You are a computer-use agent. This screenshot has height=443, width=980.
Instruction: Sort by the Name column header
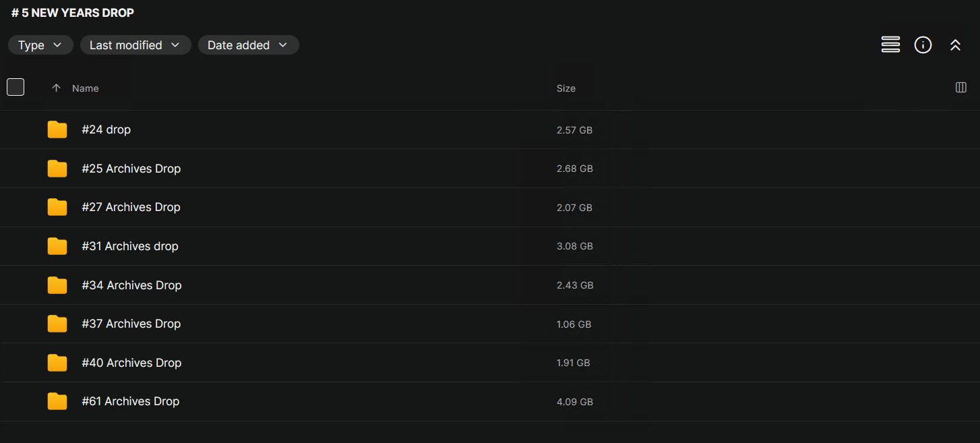pos(86,88)
